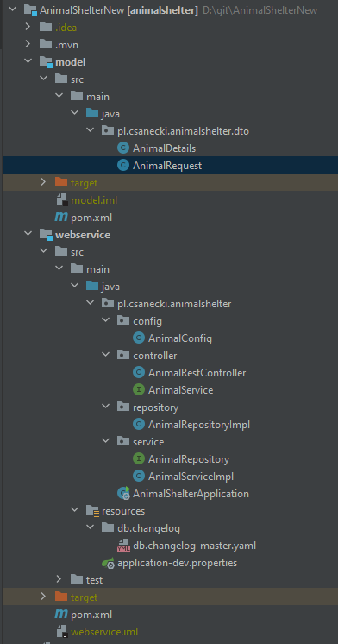Open db.changelog-master.yaml file
Image resolution: width=338 pixels, height=644 pixels.
coord(194,546)
